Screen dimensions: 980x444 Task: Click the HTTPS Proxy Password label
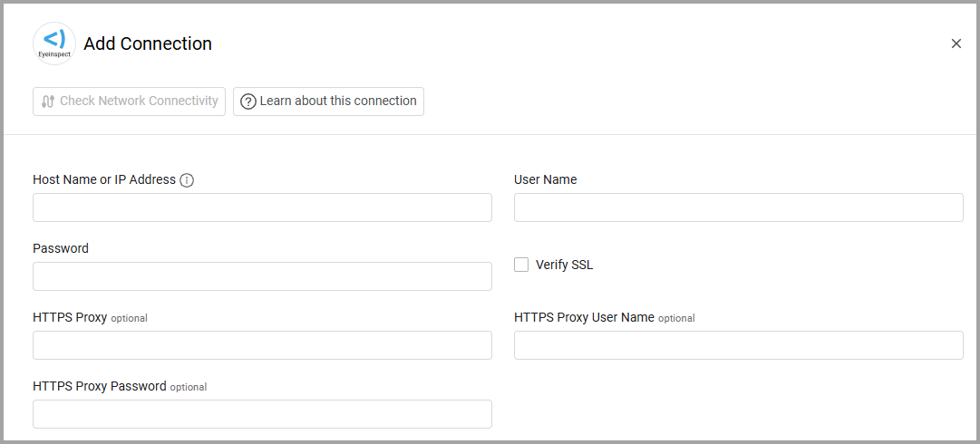pos(100,386)
